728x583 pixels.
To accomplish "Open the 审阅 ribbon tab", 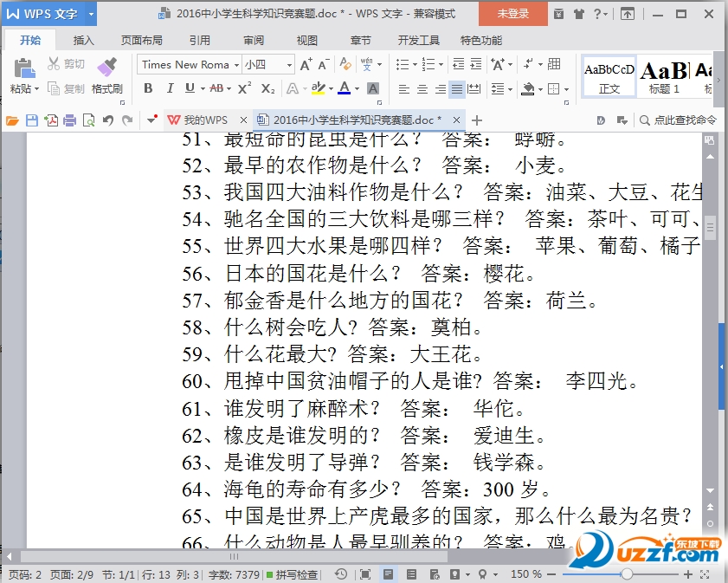I will 254,41.
